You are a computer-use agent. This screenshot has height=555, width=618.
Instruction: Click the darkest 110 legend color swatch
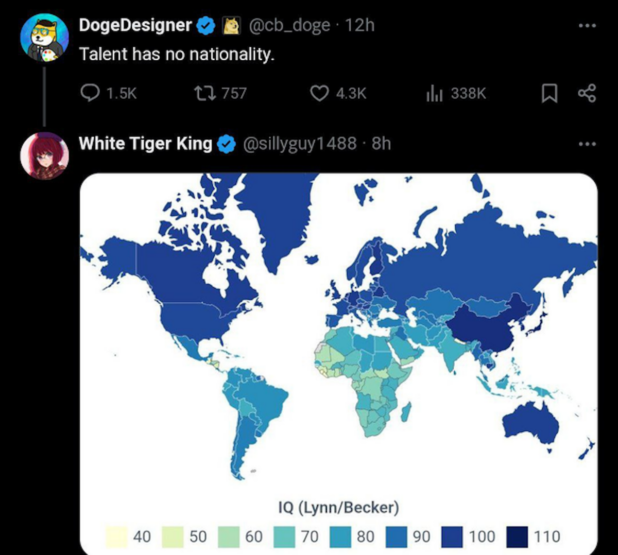[519, 536]
